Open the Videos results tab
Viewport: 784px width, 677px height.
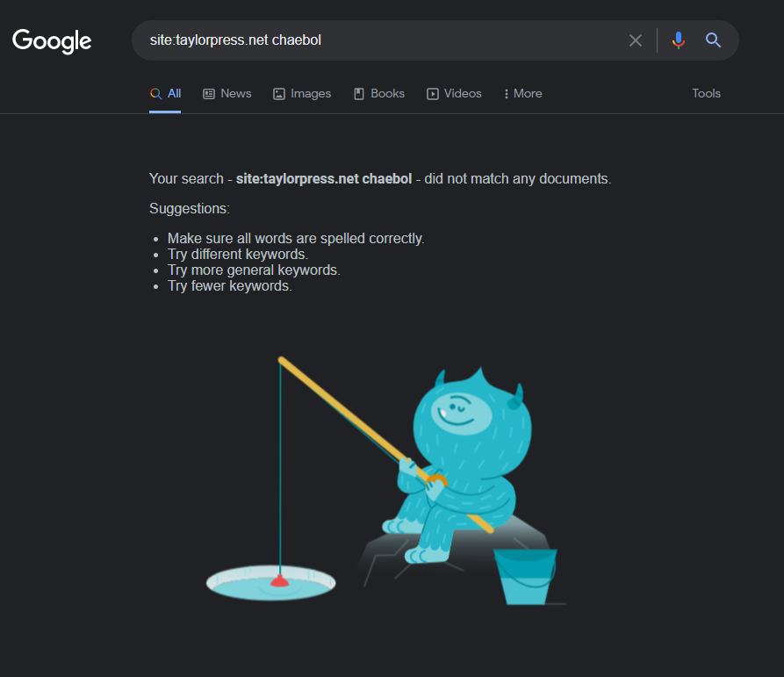(x=454, y=93)
